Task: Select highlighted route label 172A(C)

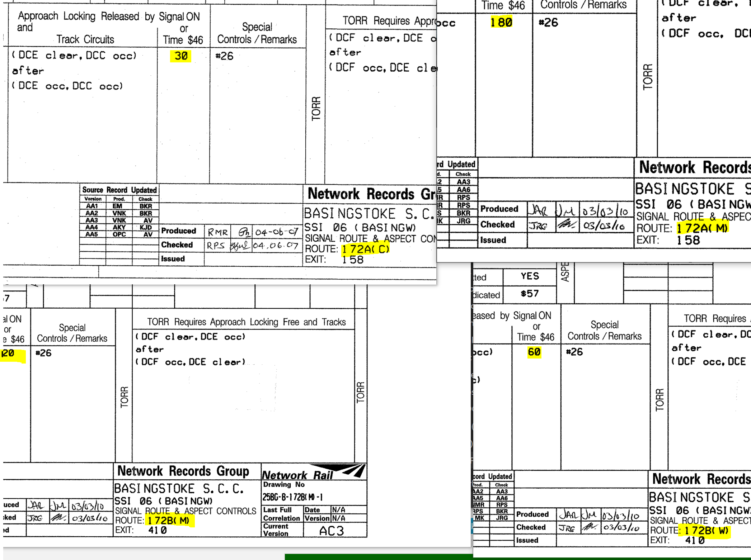Action: pyautogui.click(x=365, y=249)
